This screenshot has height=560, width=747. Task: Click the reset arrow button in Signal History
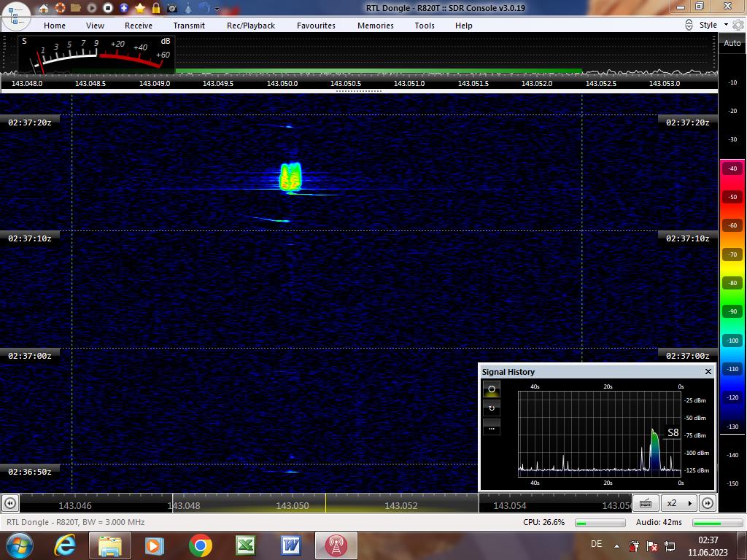tap(492, 408)
